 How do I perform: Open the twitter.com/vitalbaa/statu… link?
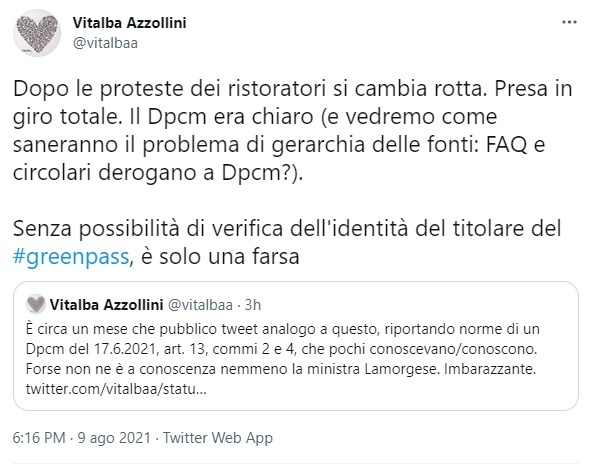click(x=116, y=389)
